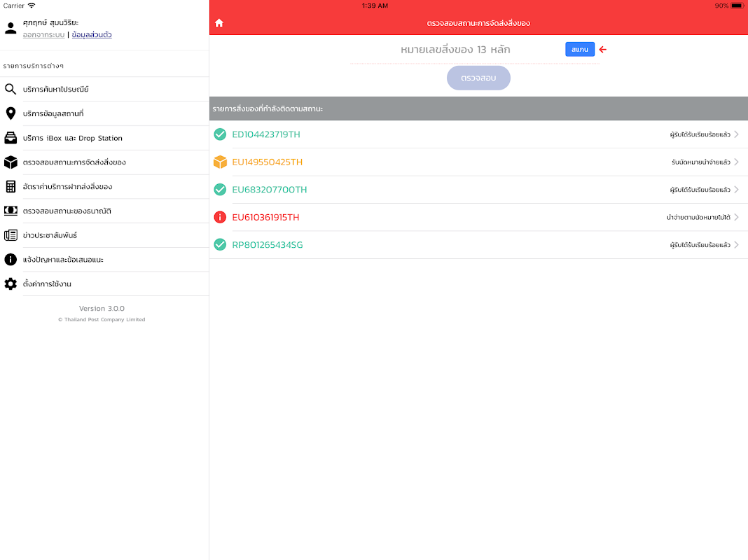Open ตรวจสอบสถานะของธนาณัติ menu item
The height and width of the screenshot is (560, 748).
(104, 211)
